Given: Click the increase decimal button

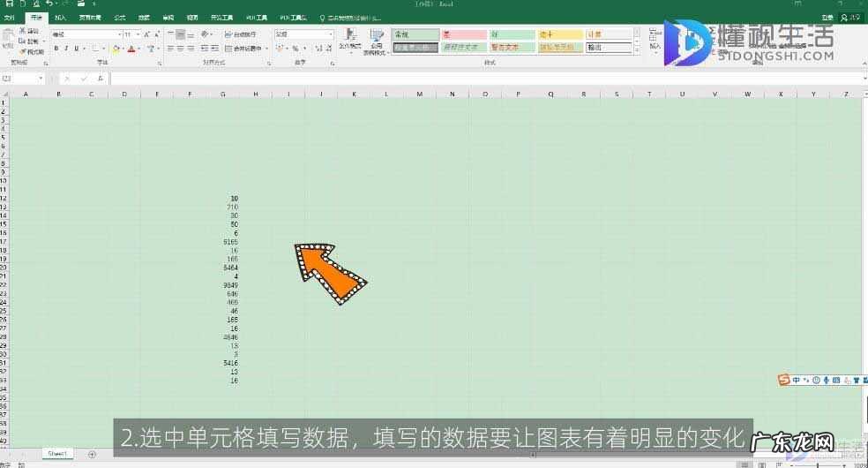Looking at the screenshot, I should coord(318,49).
